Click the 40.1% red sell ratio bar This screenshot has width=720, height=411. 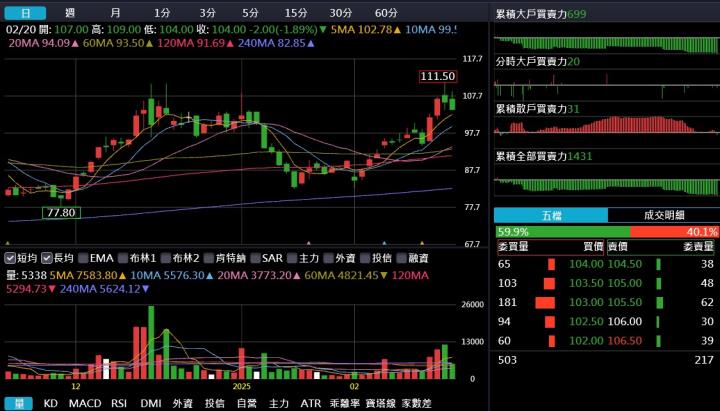click(674, 232)
